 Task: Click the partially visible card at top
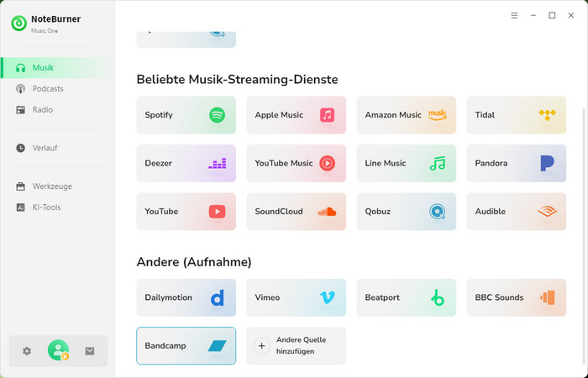(x=186, y=39)
